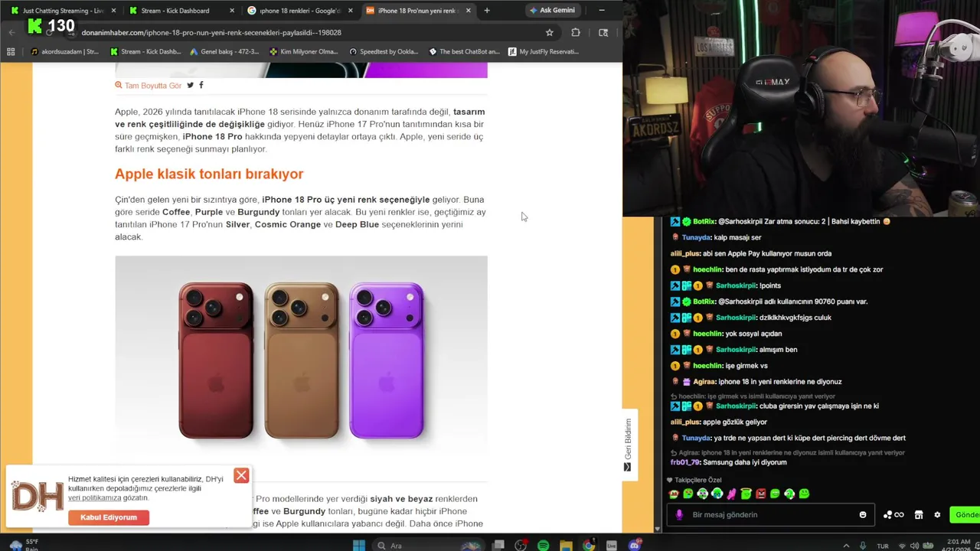Close the cookie notice with X
This screenshot has height=551, width=980.
241,475
